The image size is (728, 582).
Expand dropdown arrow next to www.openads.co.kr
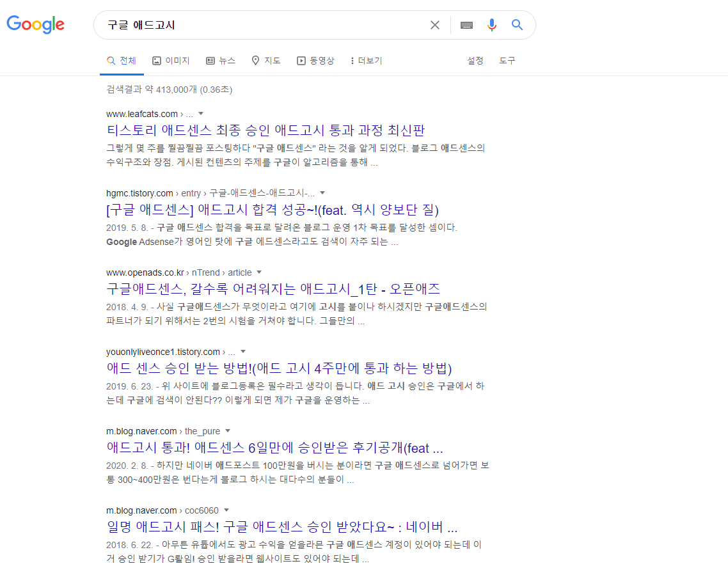pyautogui.click(x=259, y=272)
